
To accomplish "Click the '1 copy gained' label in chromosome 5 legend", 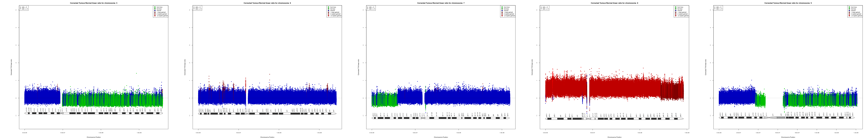I will [x=161, y=12].
